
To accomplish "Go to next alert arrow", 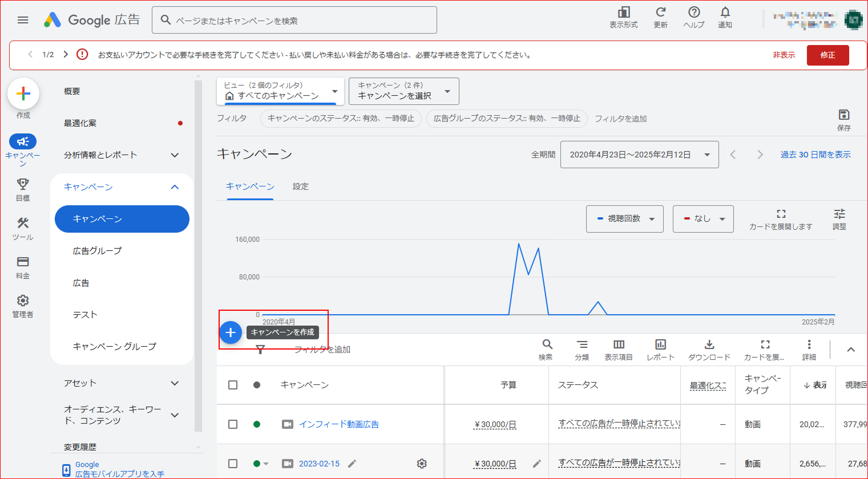I will coord(66,54).
